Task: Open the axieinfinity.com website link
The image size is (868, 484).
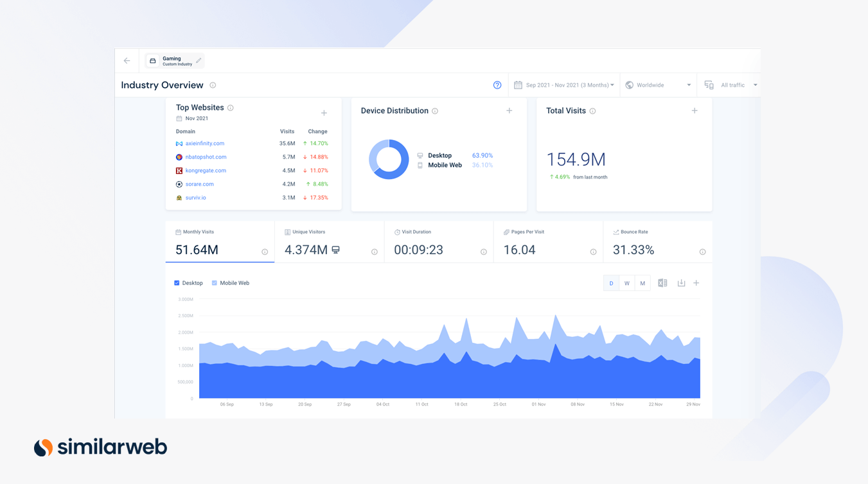Action: click(205, 143)
